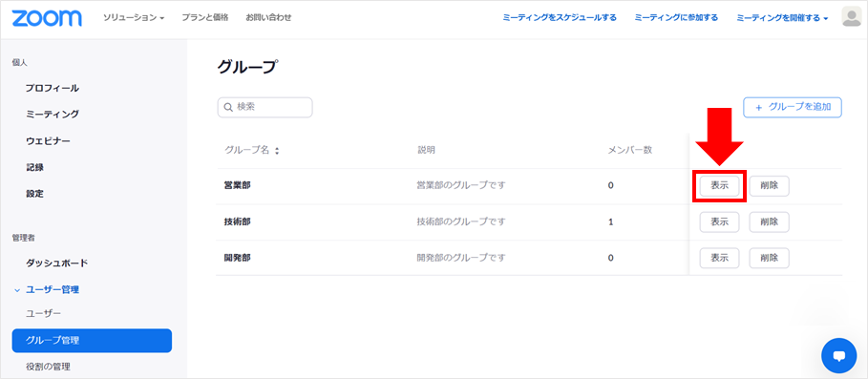The image size is (868, 379).
Task: Click 表示 for 技術部 group
Action: coord(720,221)
